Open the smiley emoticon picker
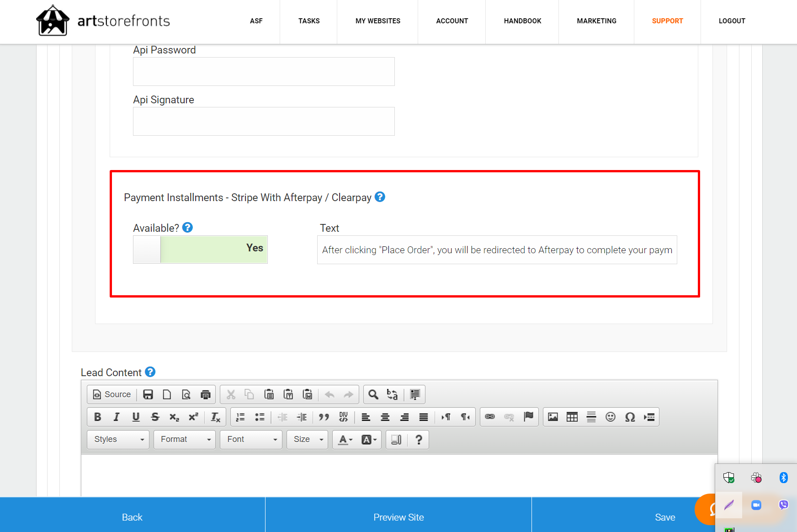797x532 pixels. click(x=611, y=417)
